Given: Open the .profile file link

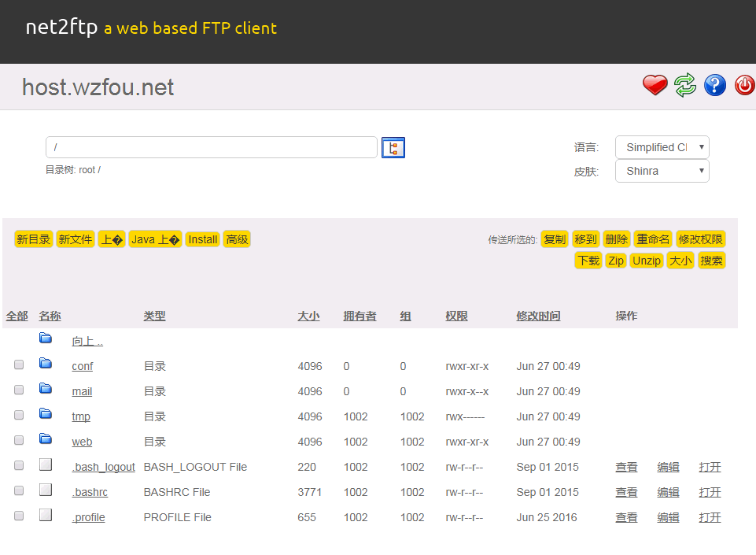Looking at the screenshot, I should (88, 517).
